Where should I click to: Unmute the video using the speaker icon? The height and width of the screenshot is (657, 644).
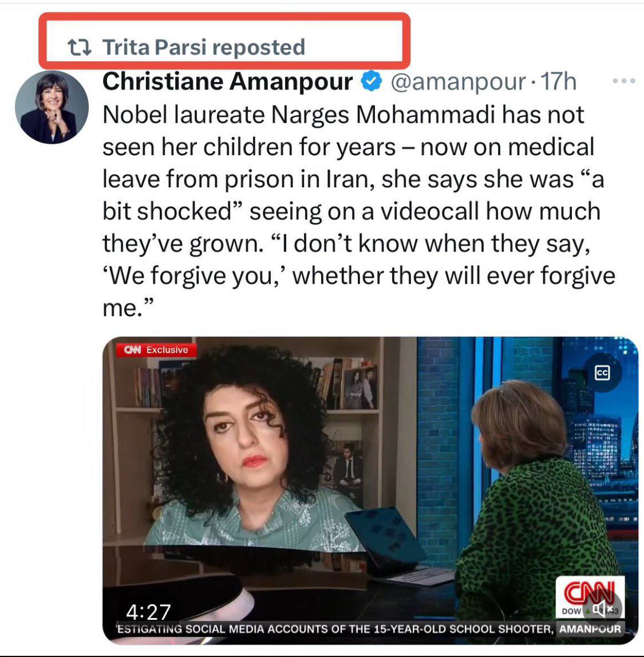[603, 609]
